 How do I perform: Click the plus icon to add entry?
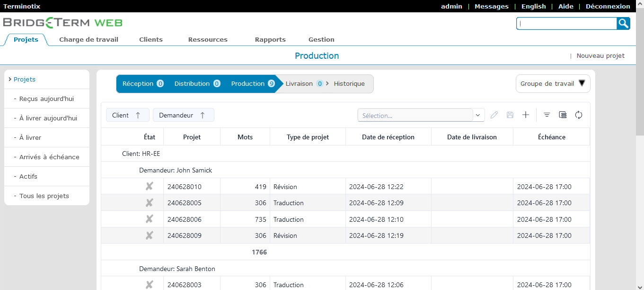(x=525, y=115)
